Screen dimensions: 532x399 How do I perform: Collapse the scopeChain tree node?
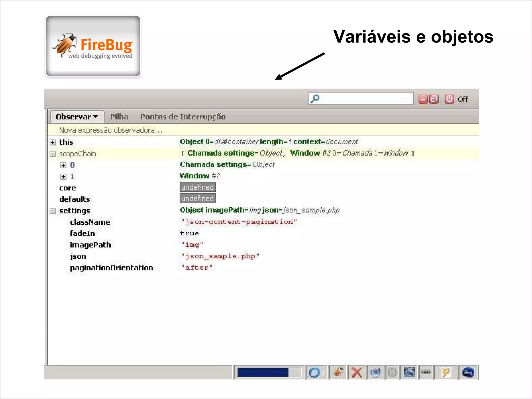point(53,154)
